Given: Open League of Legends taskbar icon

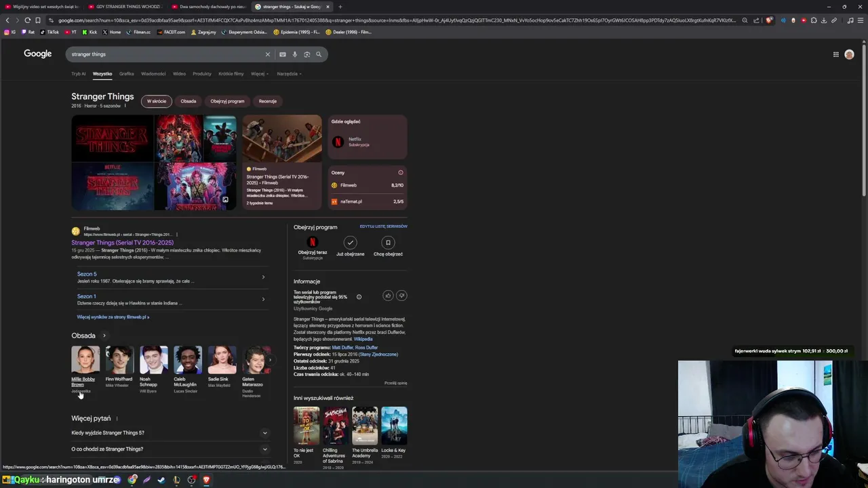Looking at the screenshot, I should [x=176, y=480].
